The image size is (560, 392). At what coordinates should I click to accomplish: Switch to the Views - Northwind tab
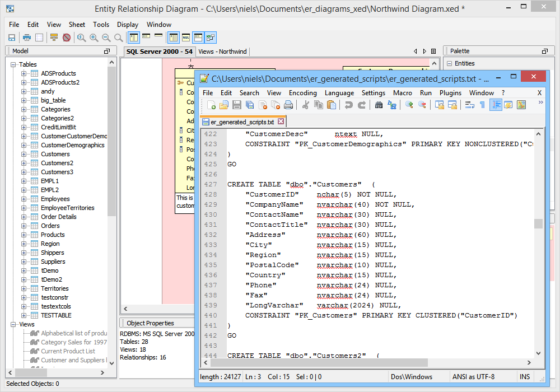(222, 52)
